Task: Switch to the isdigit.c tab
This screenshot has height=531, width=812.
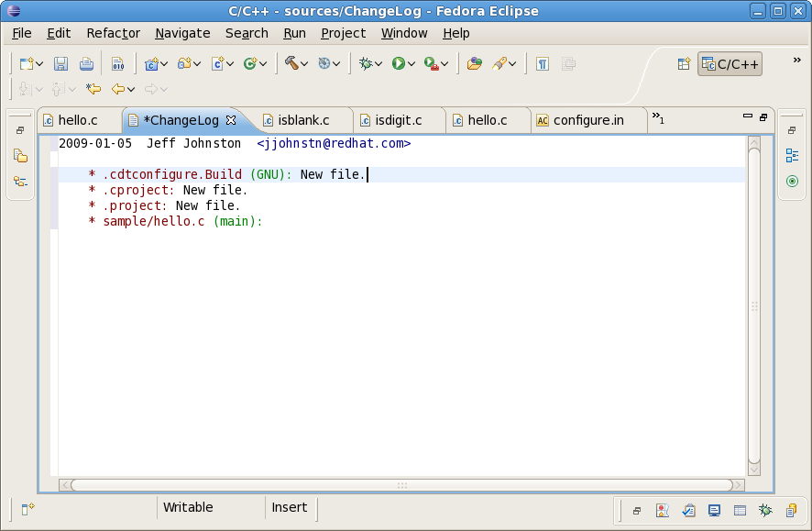Action: [399, 120]
